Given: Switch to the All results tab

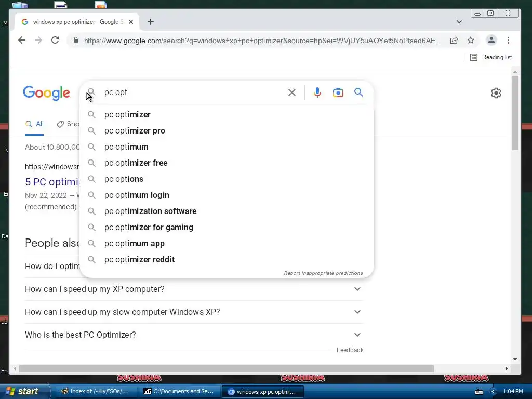Looking at the screenshot, I should [34, 124].
